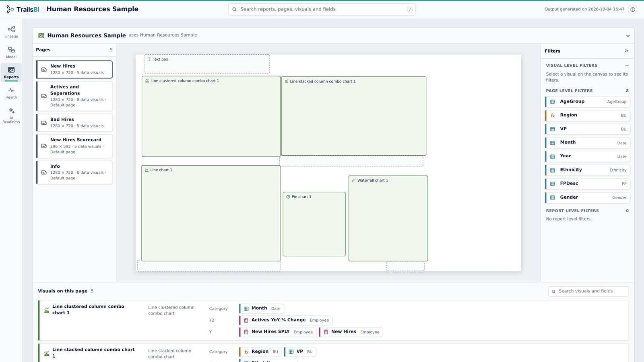Viewport: 644px width, 362px height.
Task: Collapse the Filters panel
Action: click(x=626, y=51)
